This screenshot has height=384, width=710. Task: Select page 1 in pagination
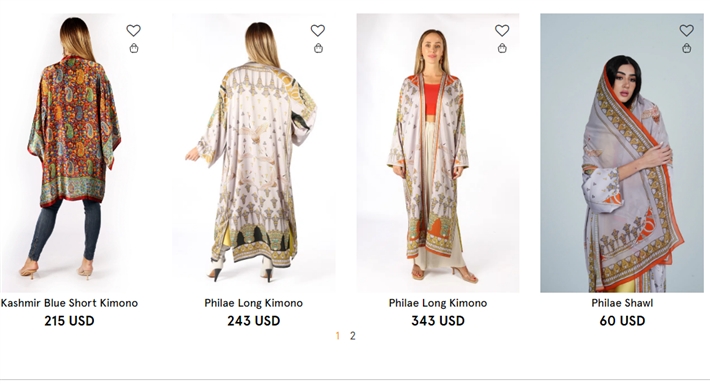[x=337, y=336]
